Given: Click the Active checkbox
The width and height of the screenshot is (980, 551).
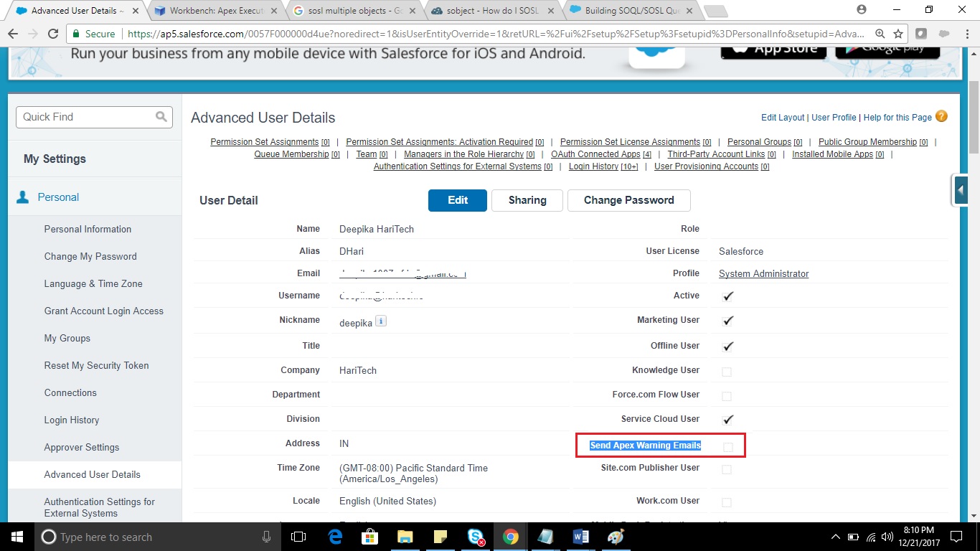Looking at the screenshot, I should pos(727,296).
